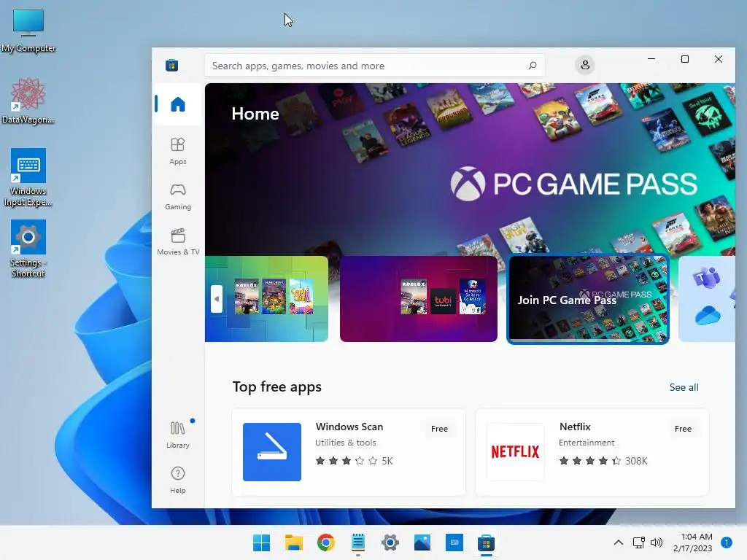Open the Netflix app logo
Screen dimensions: 747x560
516,452
